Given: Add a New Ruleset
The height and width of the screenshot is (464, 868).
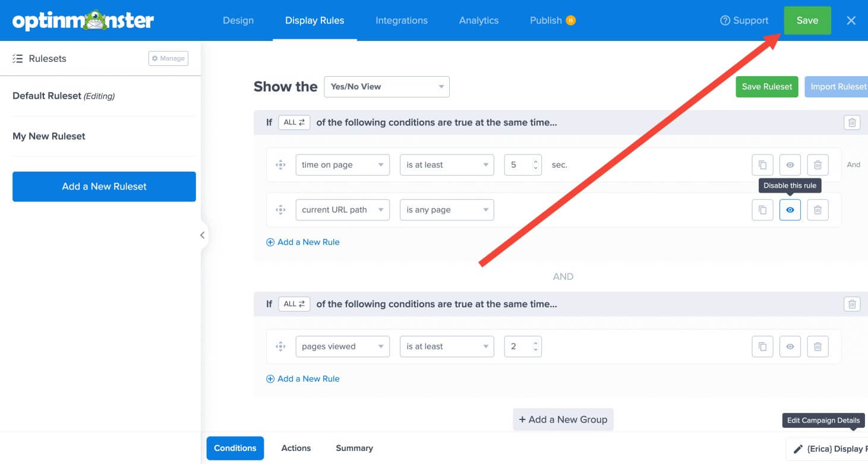Looking at the screenshot, I should [104, 187].
